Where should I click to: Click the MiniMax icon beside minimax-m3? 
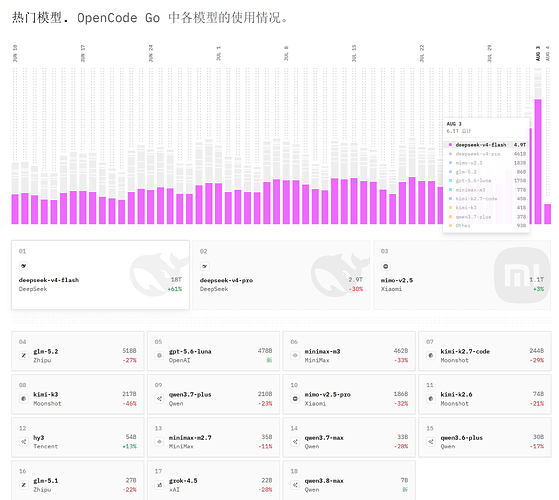[x=295, y=355]
